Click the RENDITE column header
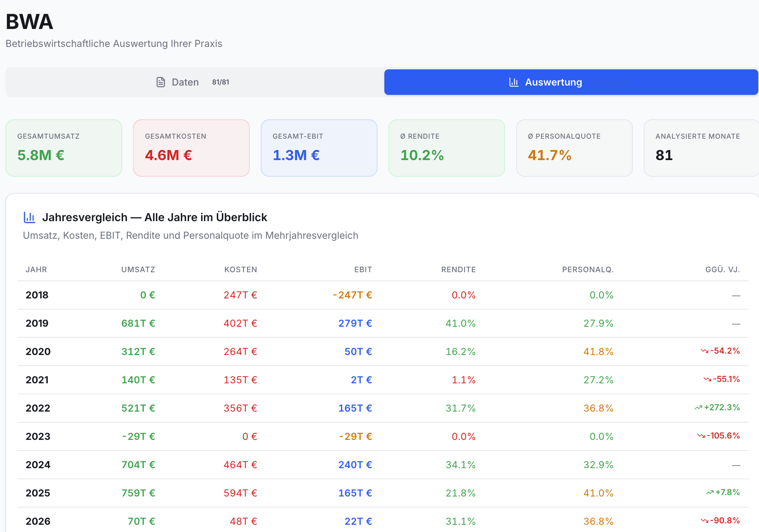The height and width of the screenshot is (532, 759). [x=459, y=269]
